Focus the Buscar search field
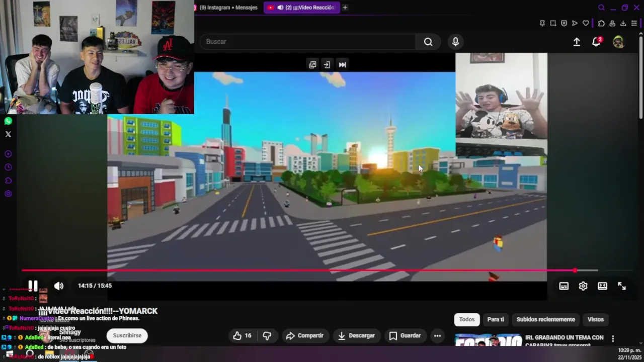The image size is (644, 362). click(308, 42)
